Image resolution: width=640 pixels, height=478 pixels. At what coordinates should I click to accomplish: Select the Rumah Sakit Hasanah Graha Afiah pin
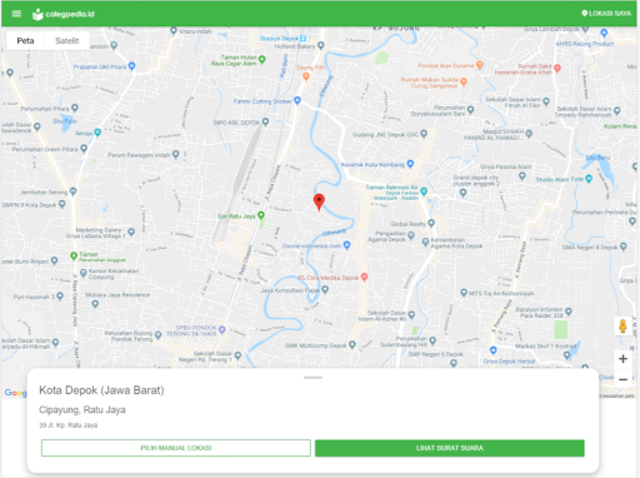[x=558, y=68]
